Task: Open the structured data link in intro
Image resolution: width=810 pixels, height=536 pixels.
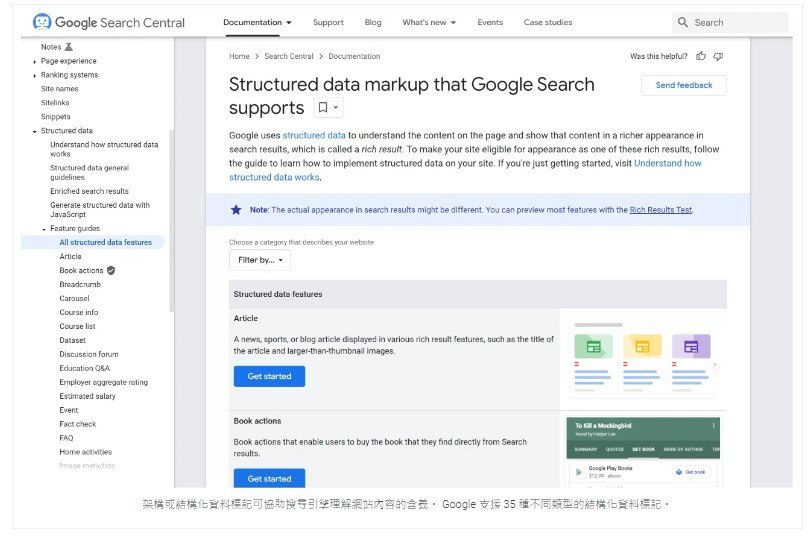Action: pyautogui.click(x=314, y=135)
